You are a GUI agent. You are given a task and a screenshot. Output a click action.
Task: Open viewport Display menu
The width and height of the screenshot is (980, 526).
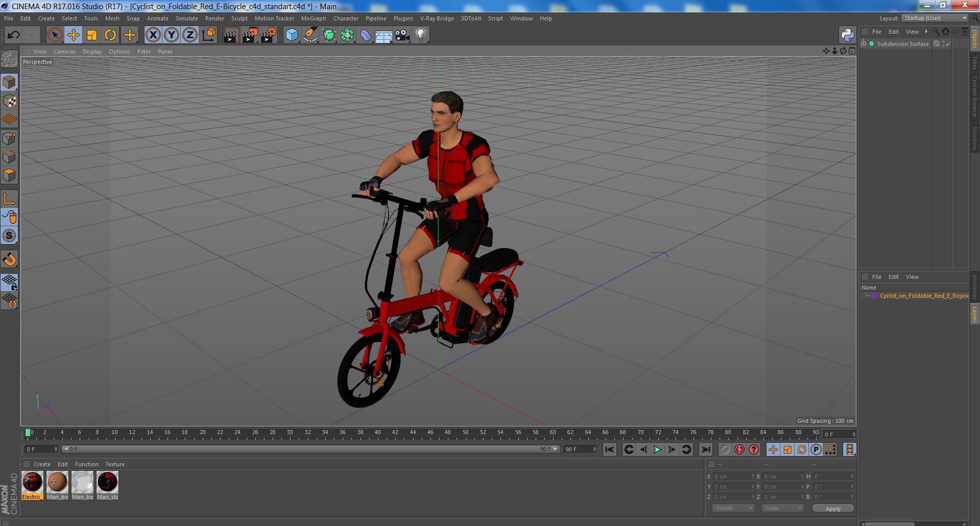(x=92, y=52)
